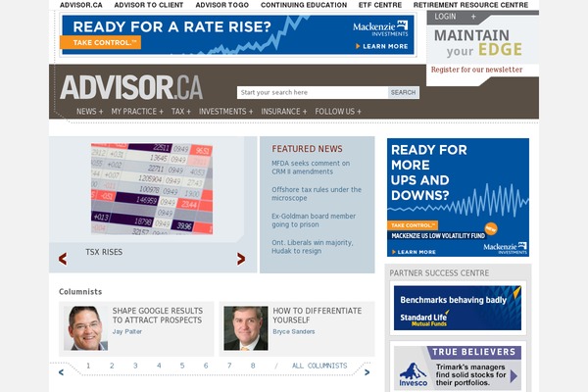The image size is (588, 392).
Task: Click Register for our newsletter link
Action: click(476, 70)
